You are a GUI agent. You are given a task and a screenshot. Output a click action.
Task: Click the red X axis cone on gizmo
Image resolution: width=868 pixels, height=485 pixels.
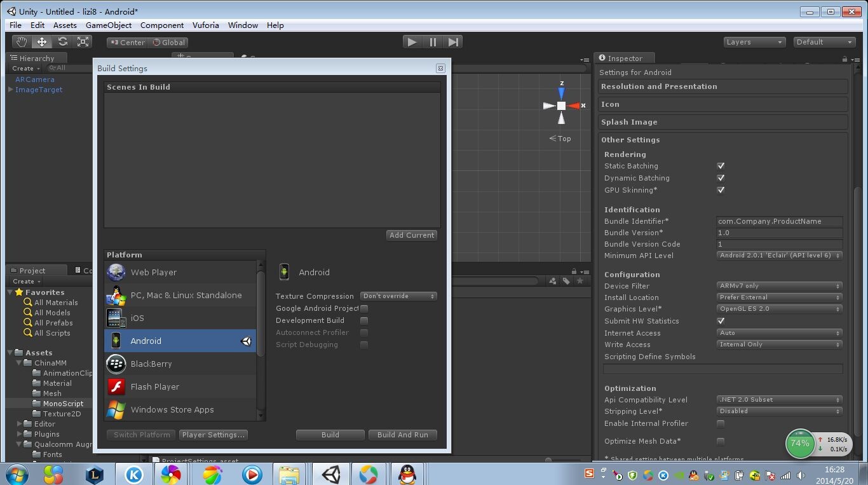click(x=574, y=106)
